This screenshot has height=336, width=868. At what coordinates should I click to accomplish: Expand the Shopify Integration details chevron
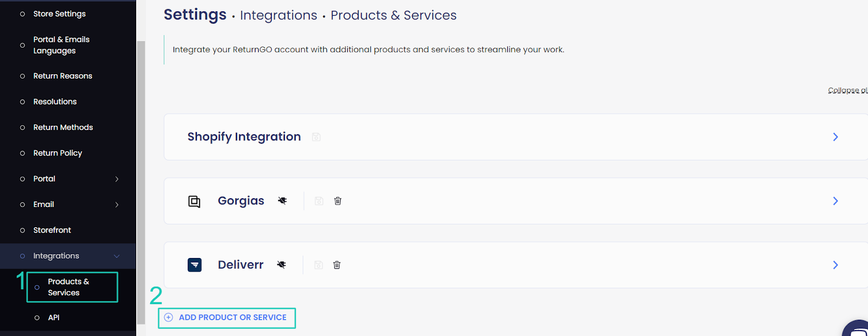(835, 137)
